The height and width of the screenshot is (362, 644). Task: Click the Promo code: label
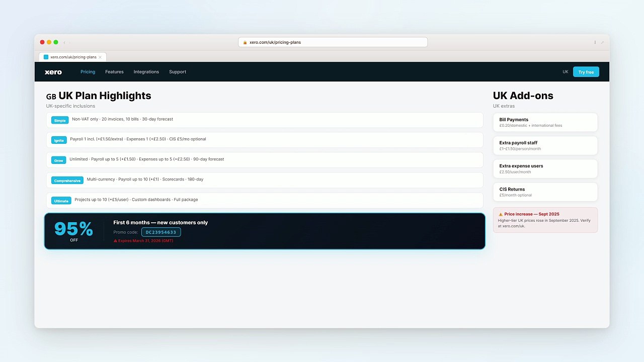click(126, 232)
